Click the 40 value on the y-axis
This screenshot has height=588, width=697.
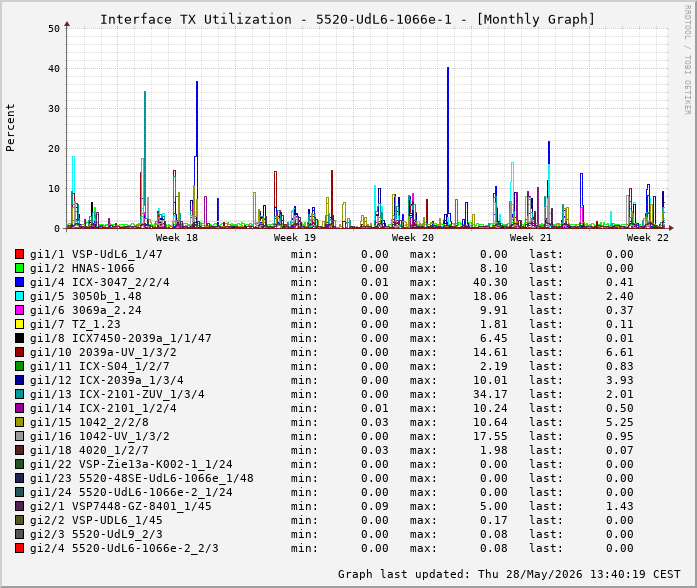(x=54, y=69)
